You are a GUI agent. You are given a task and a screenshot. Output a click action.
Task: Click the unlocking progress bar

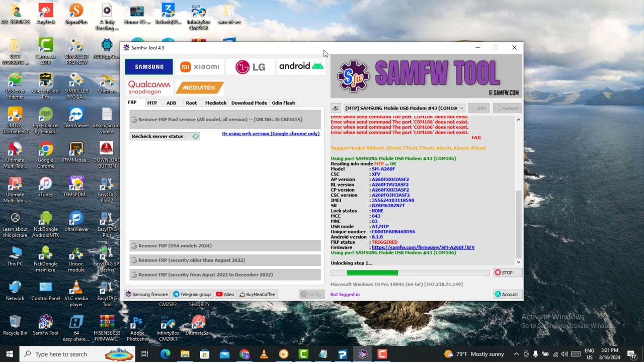point(410,272)
